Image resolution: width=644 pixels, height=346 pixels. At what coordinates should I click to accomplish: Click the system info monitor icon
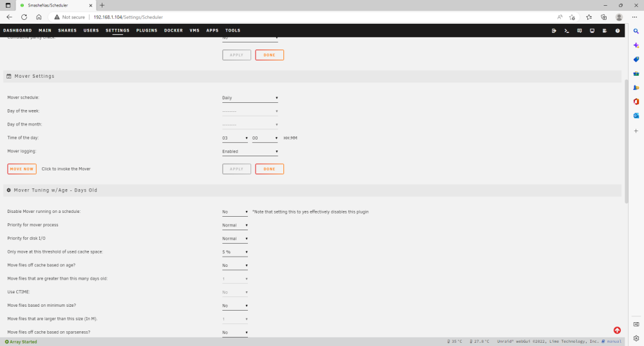(592, 31)
